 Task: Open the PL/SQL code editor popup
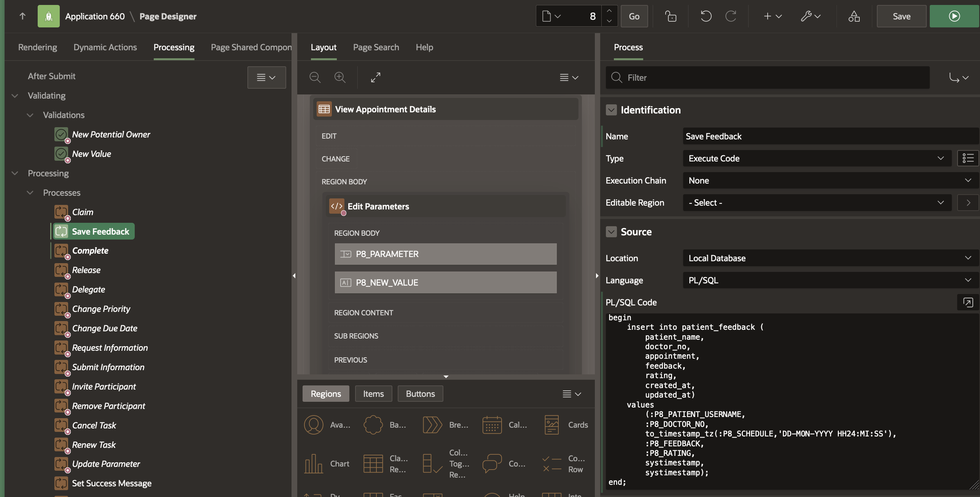[x=967, y=302]
